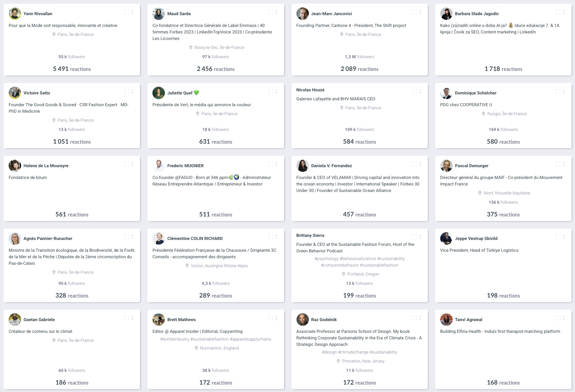Open Brittany Sierra's profile name link

click(x=310, y=235)
